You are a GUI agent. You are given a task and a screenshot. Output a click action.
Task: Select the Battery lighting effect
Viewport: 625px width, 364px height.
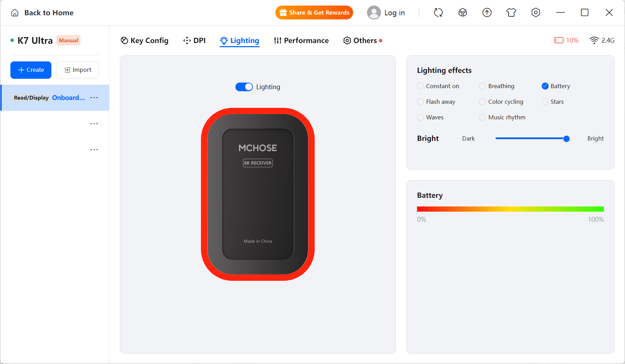[556, 86]
